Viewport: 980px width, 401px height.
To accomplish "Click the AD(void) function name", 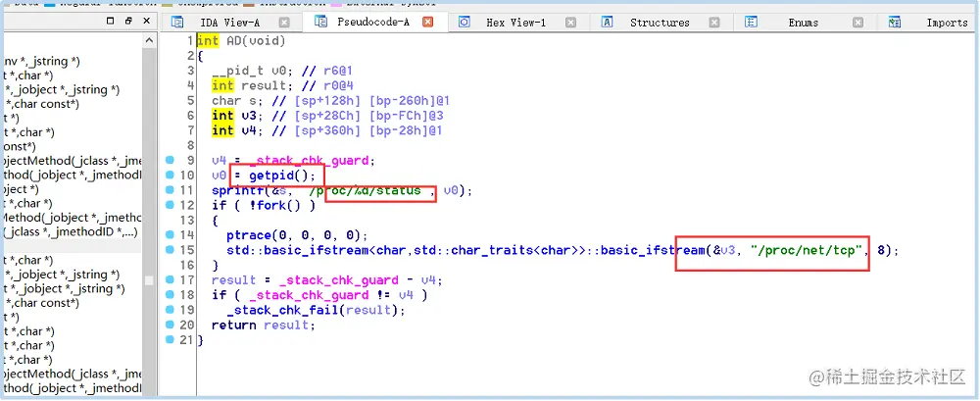I will pos(256,41).
